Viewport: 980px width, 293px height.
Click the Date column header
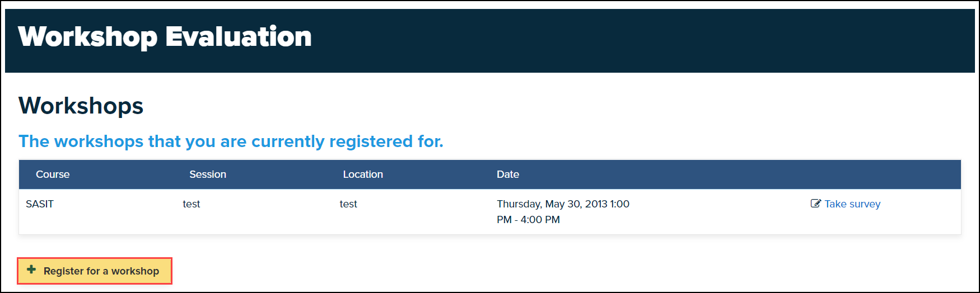tap(508, 174)
